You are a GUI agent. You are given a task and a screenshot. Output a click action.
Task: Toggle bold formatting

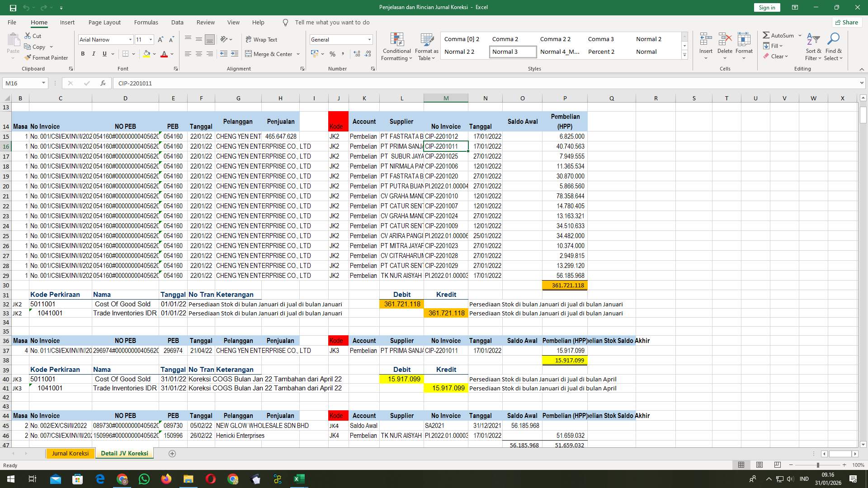tap(82, 54)
